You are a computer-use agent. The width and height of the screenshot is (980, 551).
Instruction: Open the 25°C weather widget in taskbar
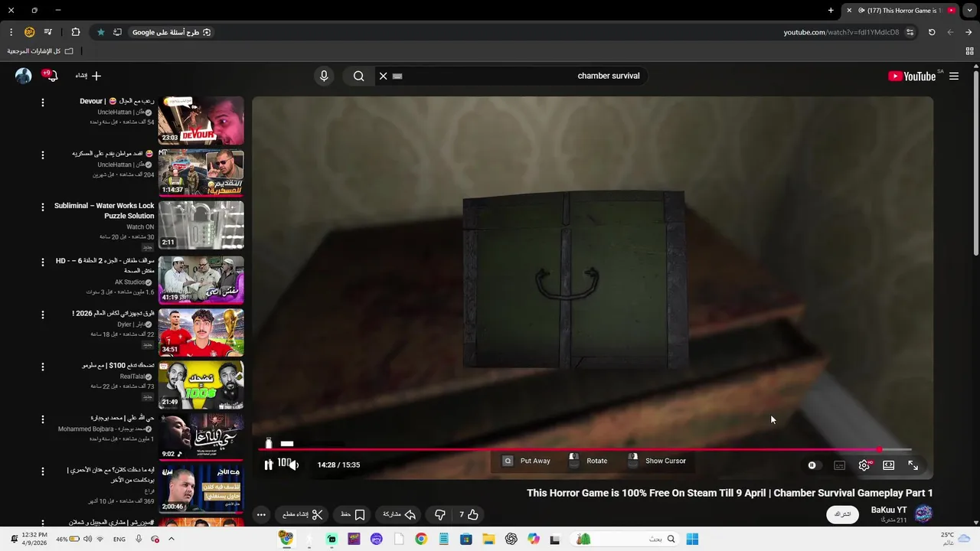(955, 539)
